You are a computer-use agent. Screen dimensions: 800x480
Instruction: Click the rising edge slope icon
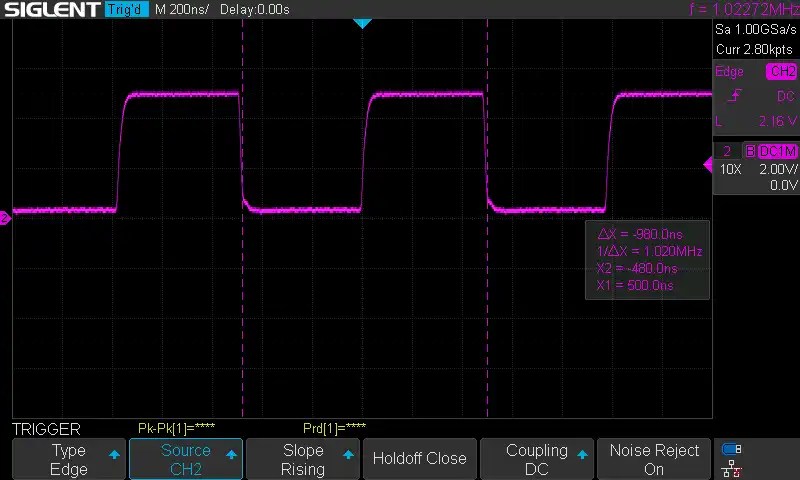735,96
